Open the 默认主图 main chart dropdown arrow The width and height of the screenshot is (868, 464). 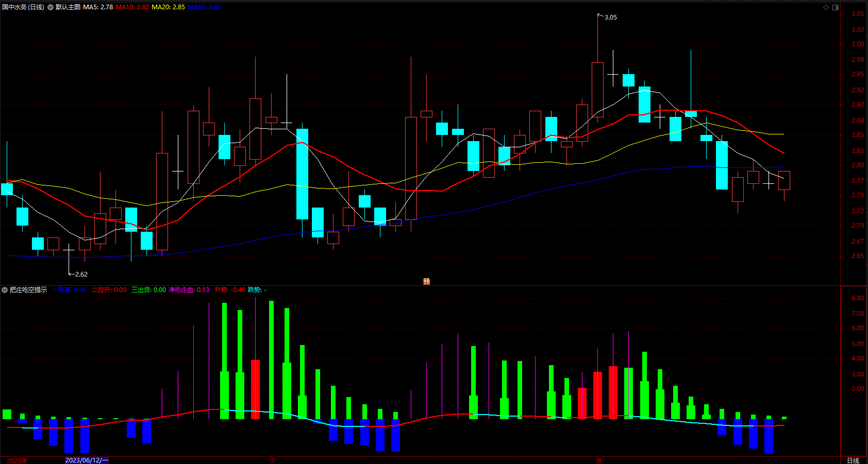point(51,7)
